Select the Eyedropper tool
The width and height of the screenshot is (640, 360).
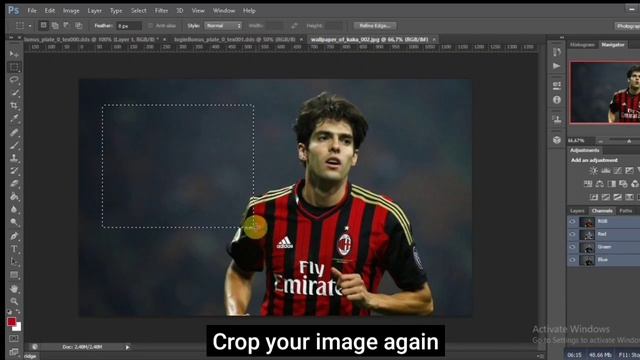(14, 119)
